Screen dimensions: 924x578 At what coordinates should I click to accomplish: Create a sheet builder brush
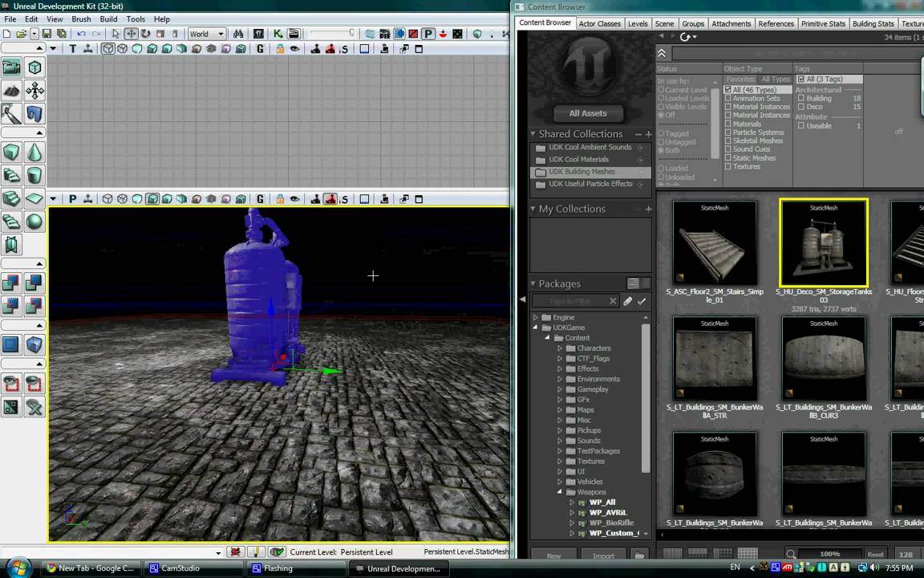[34, 198]
